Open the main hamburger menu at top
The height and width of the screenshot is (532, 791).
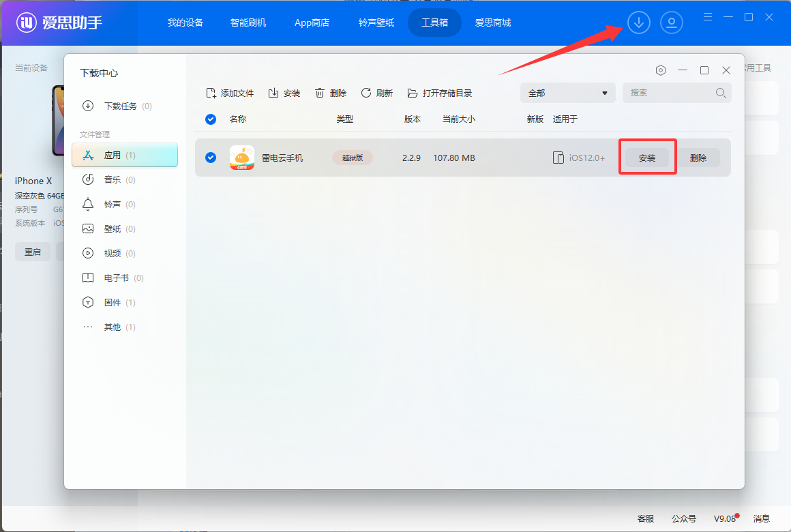(708, 17)
